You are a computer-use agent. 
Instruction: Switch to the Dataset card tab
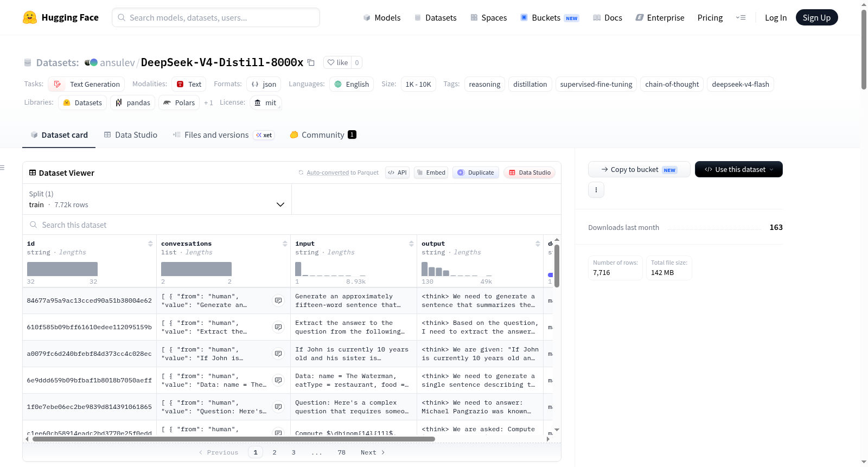[59, 135]
